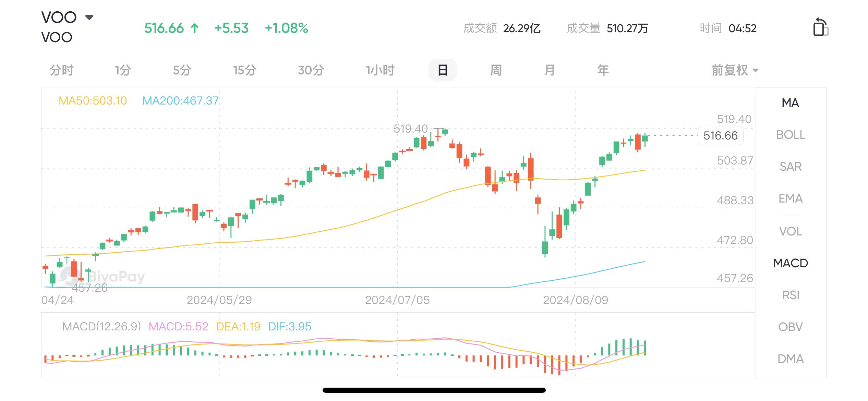
Task: Click the latest green candlestick on chart
Action: [645, 138]
